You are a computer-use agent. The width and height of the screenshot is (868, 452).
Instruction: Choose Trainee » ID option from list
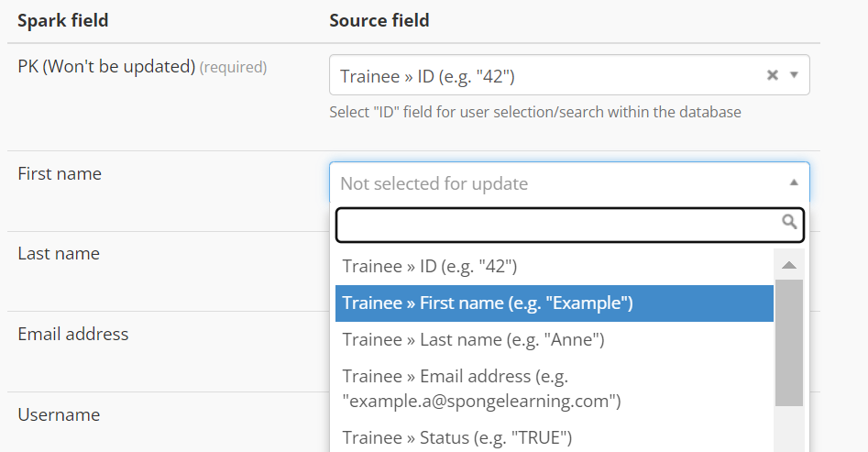[555, 267]
